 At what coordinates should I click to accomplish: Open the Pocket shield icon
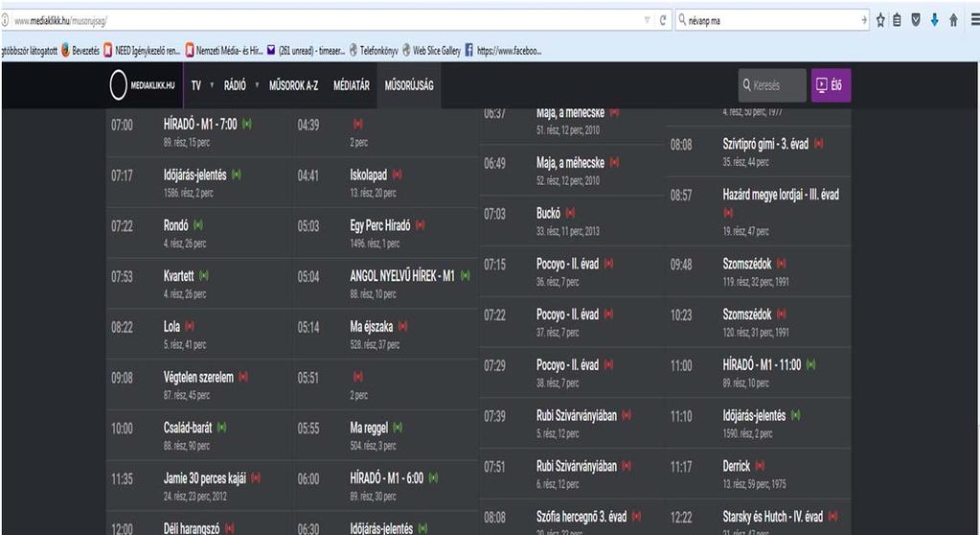point(916,21)
